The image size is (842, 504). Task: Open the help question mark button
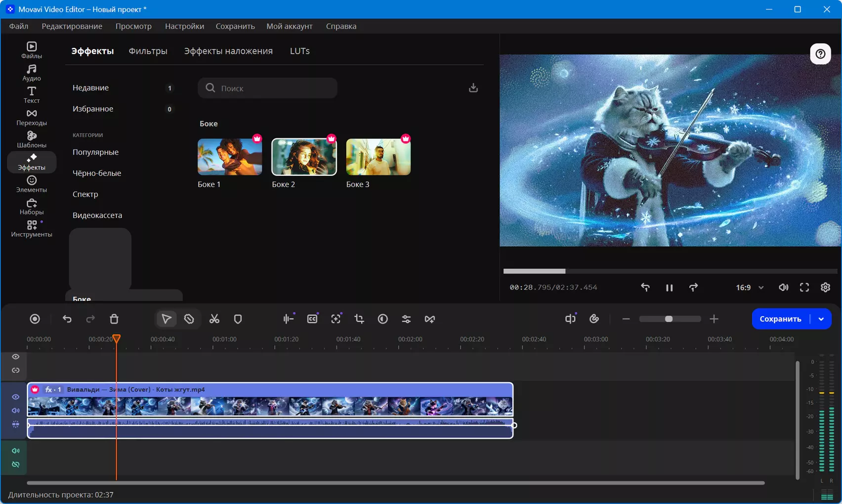click(821, 54)
